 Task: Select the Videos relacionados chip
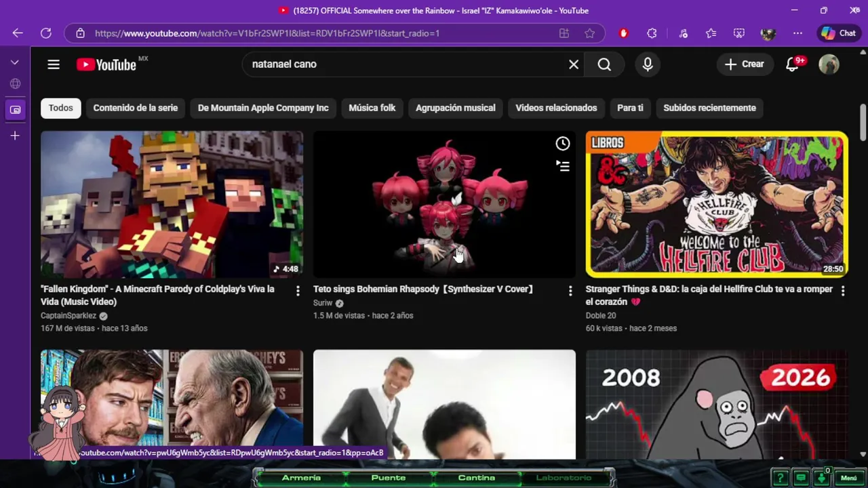(556, 108)
